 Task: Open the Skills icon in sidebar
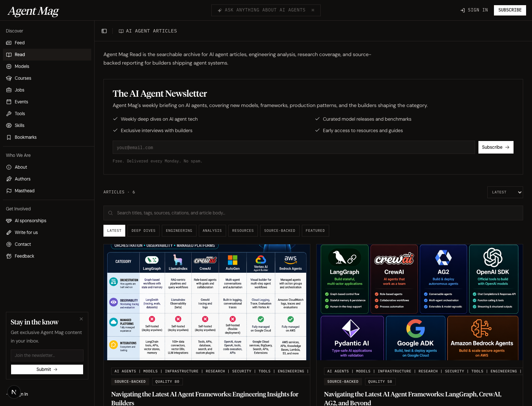click(x=9, y=125)
